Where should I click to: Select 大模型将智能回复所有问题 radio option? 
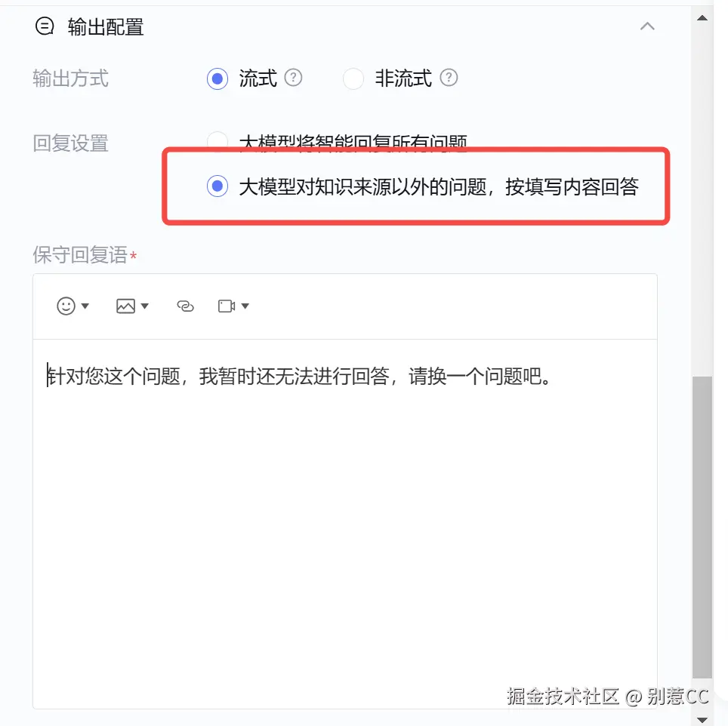217,140
